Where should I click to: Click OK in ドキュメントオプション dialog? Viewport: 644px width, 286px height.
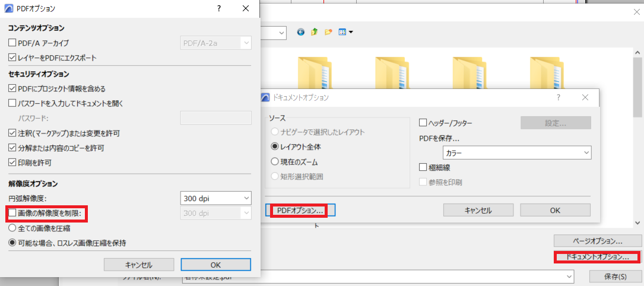[x=556, y=210]
